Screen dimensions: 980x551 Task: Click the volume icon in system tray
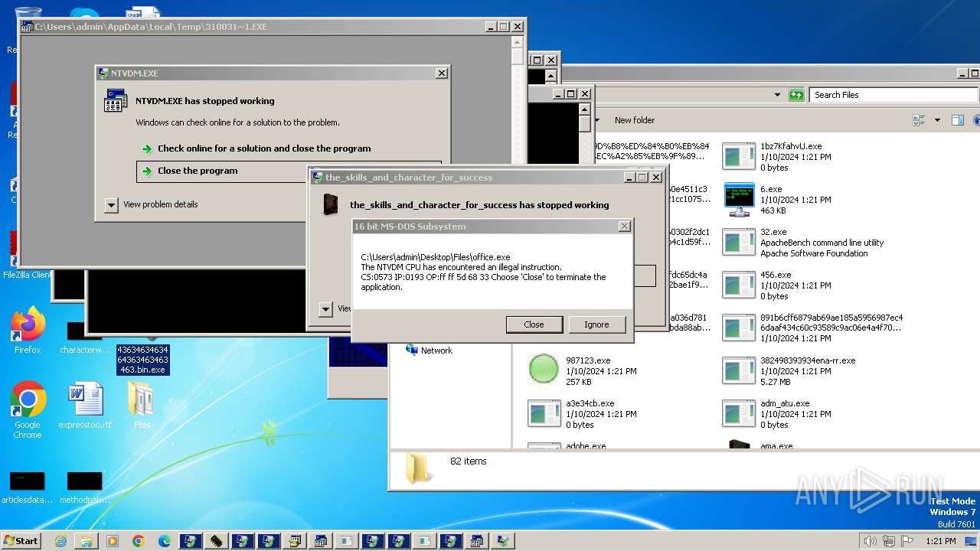tap(869, 541)
